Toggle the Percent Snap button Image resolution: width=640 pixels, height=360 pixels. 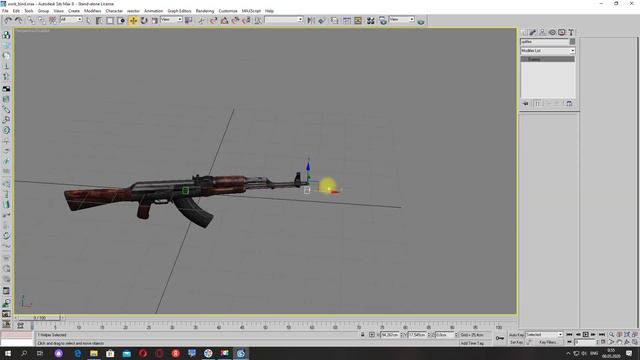coord(235,20)
